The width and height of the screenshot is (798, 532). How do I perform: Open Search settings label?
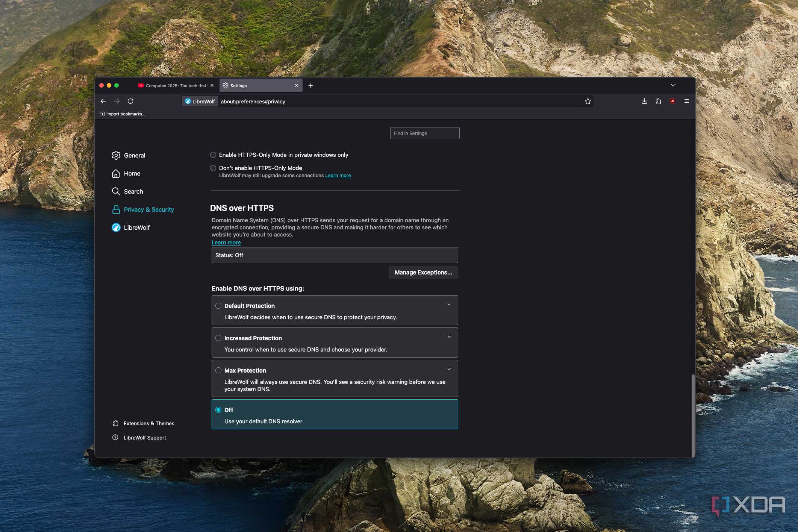[x=133, y=191]
